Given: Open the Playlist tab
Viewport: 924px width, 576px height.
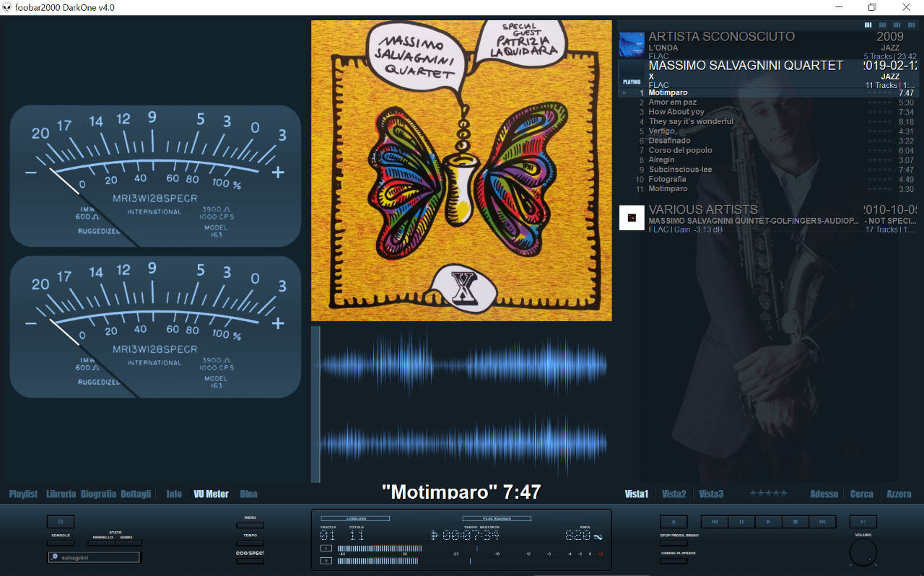Looking at the screenshot, I should coord(23,494).
